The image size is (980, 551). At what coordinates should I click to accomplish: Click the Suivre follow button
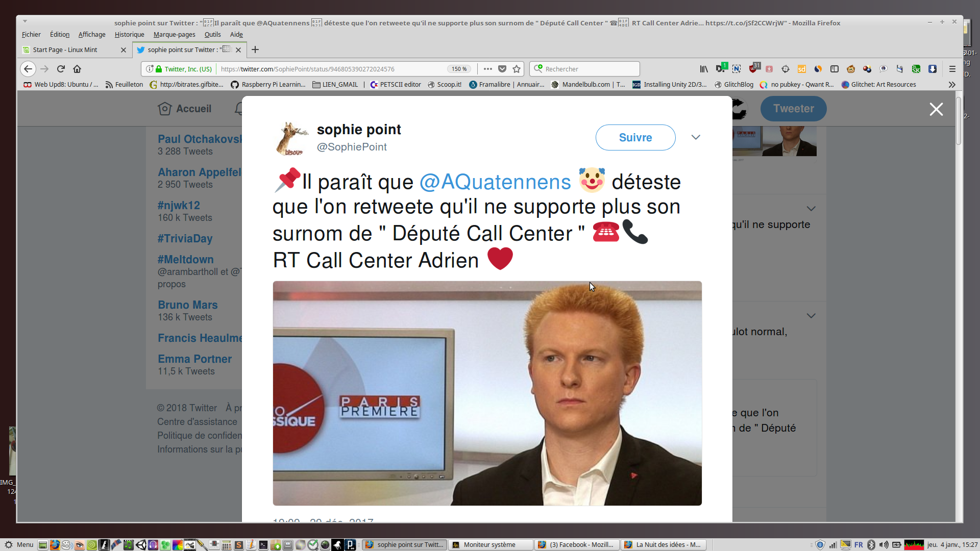coord(635,137)
